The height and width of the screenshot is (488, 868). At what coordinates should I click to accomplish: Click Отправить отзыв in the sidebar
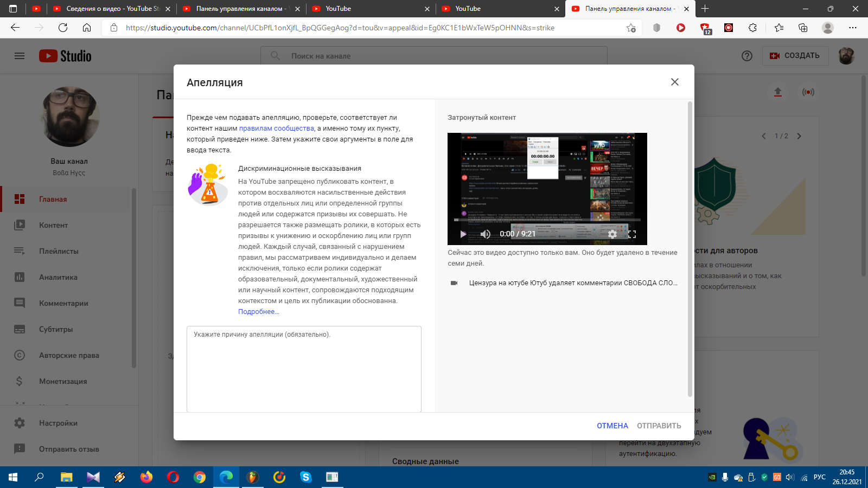coord(65,449)
